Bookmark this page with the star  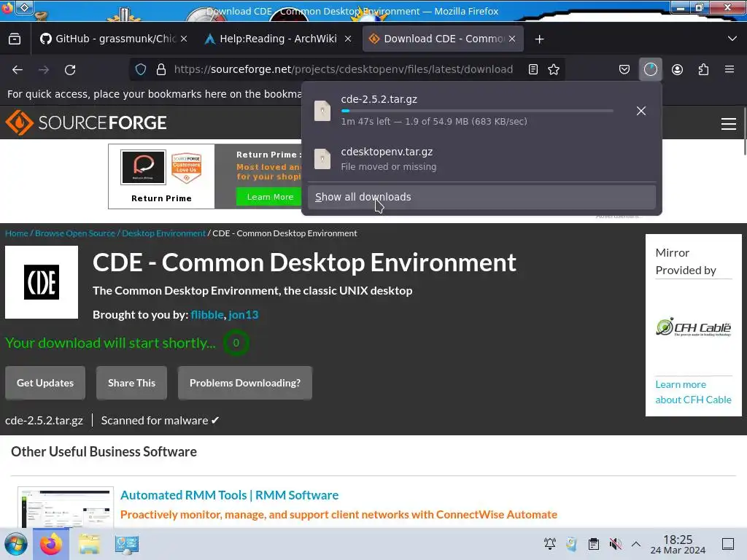click(x=554, y=69)
